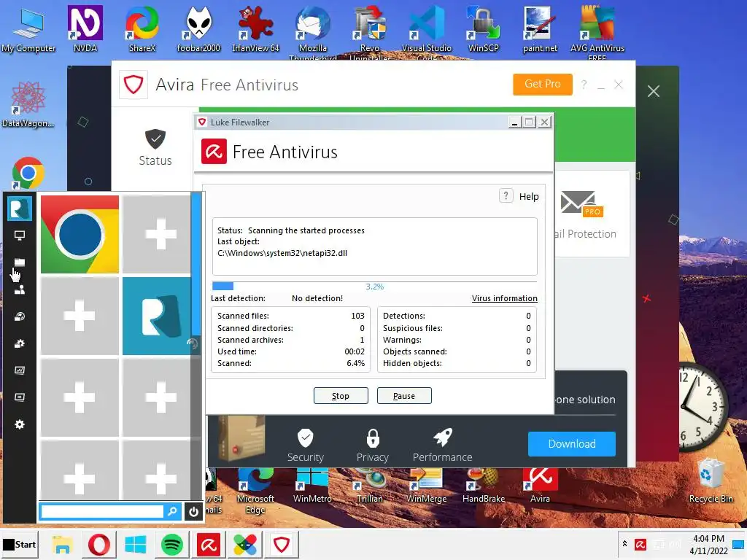747x560 pixels.
Task: Click the scan progress bar at 3.2%
Action: click(x=374, y=286)
